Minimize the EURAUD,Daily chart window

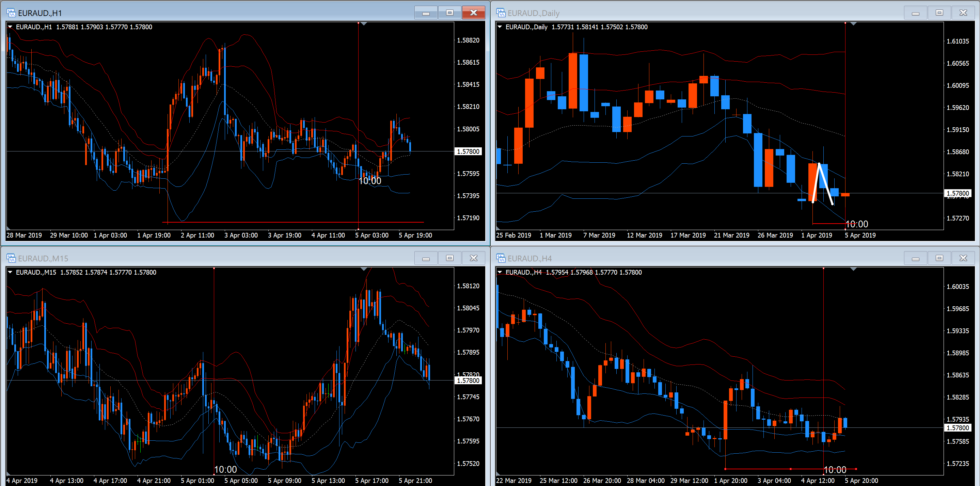pyautogui.click(x=915, y=13)
